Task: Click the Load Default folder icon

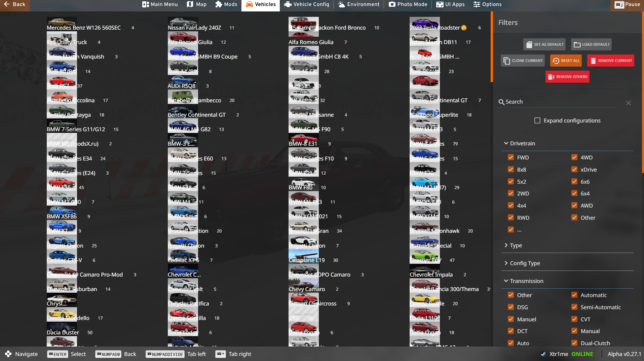Action: tap(577, 44)
